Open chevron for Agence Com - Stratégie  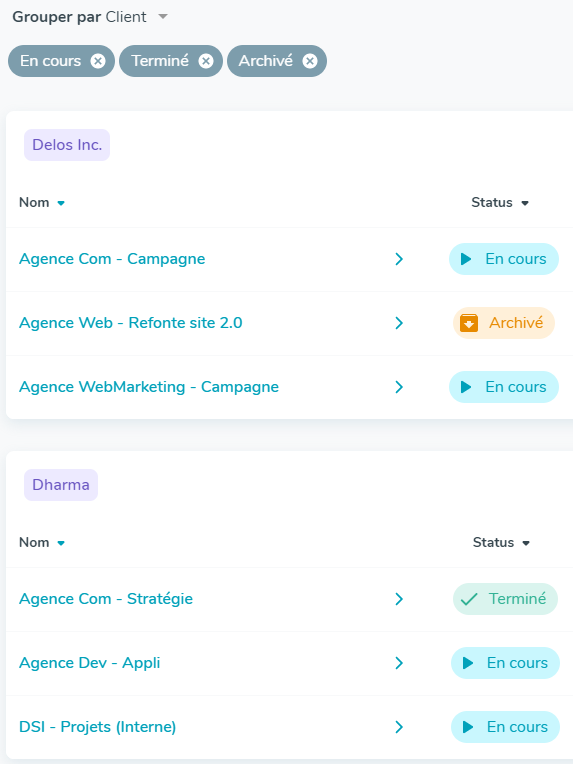[399, 599]
